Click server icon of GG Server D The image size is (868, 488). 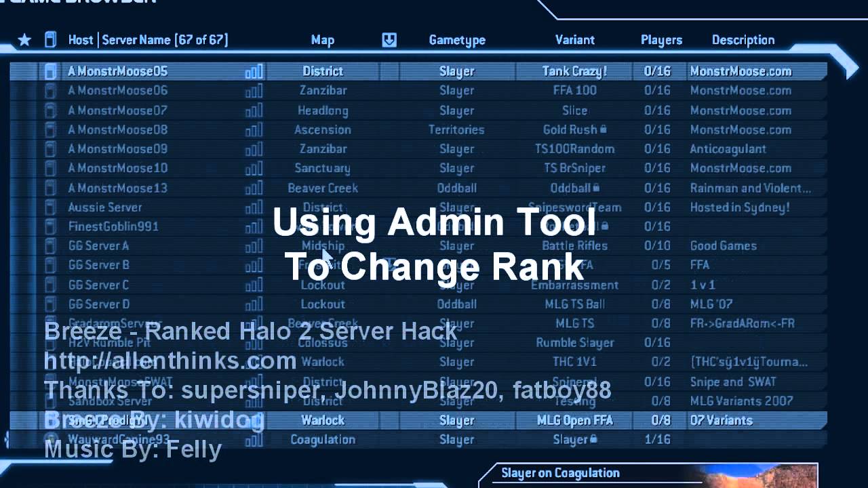click(x=50, y=304)
